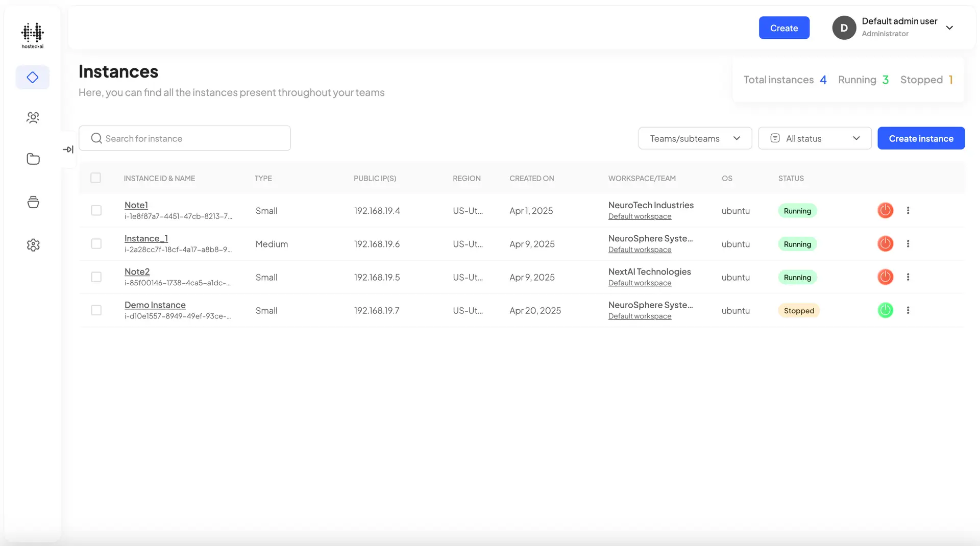Expand the sidebar with the arrow icon
This screenshot has width=980, height=546.
tap(67, 149)
